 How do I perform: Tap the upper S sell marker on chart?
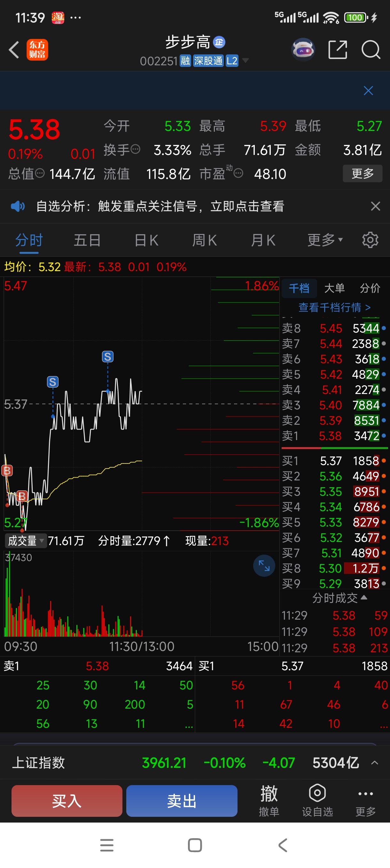coord(108,357)
